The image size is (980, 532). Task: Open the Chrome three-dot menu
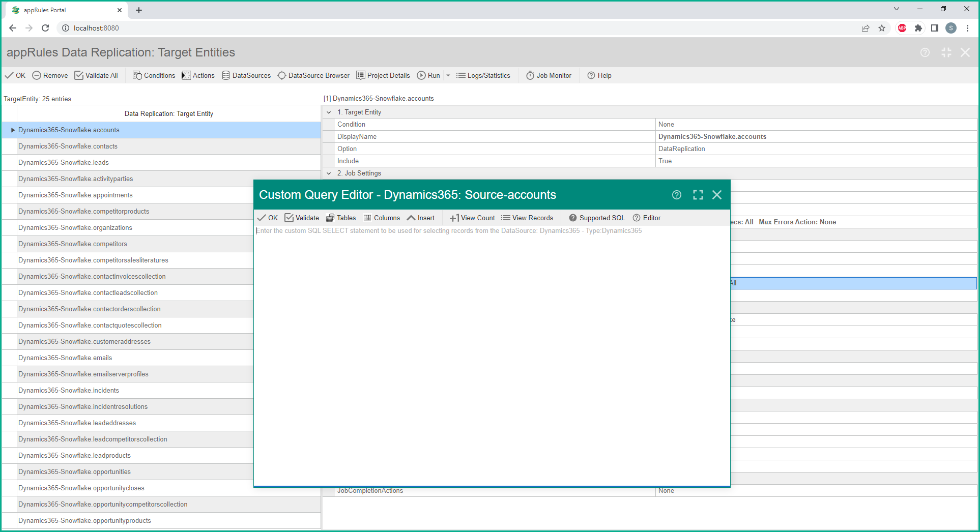click(x=967, y=28)
